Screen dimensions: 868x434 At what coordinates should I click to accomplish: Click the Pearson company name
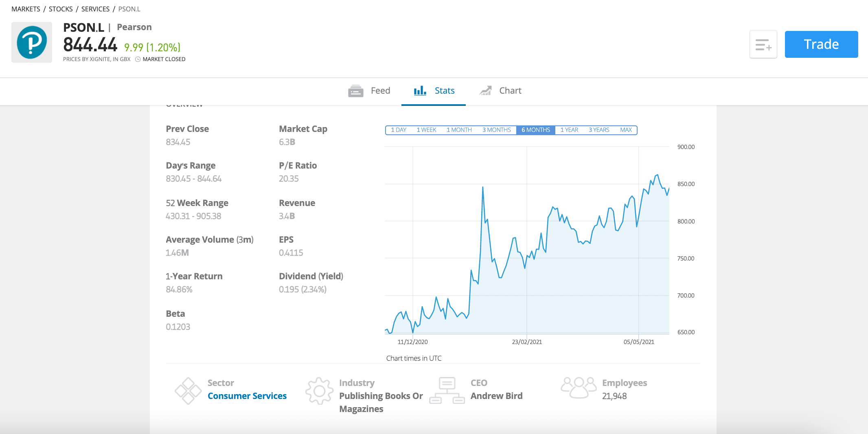pos(134,27)
